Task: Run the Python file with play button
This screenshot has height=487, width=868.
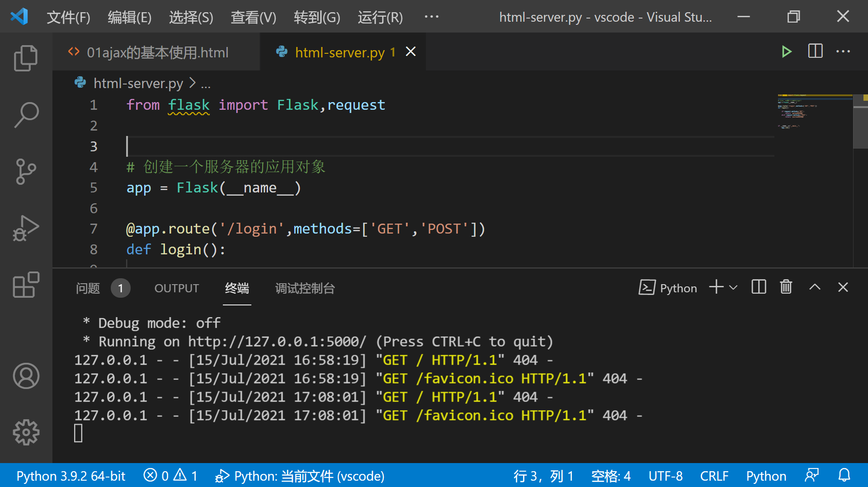Action: (x=786, y=52)
